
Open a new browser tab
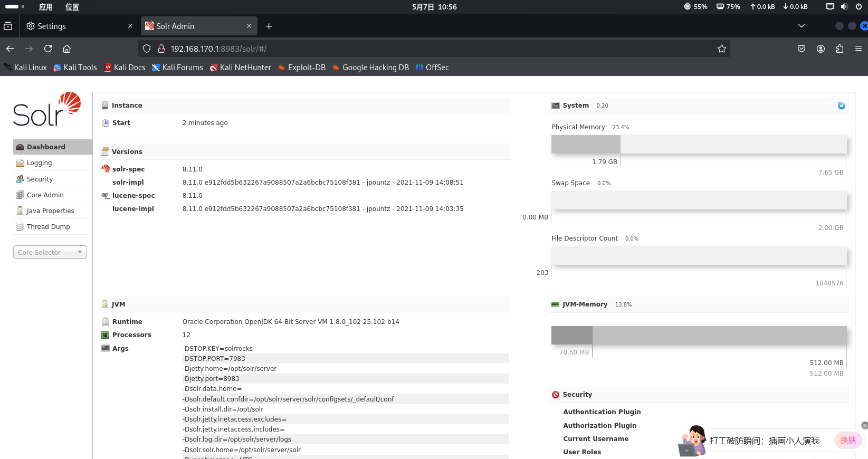pyautogui.click(x=269, y=26)
